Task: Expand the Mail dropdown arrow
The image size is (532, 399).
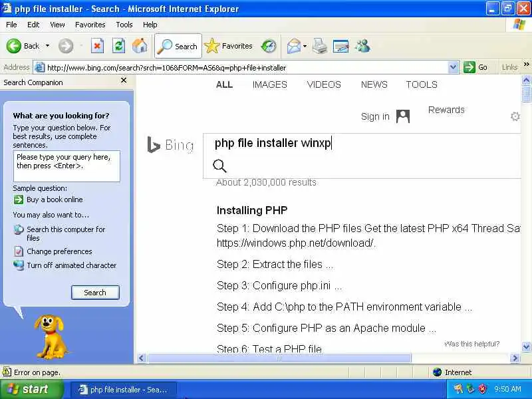Action: (x=305, y=46)
